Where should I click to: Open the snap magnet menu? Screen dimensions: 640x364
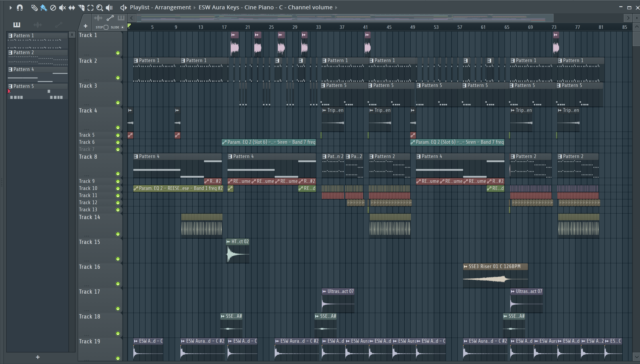click(x=20, y=8)
